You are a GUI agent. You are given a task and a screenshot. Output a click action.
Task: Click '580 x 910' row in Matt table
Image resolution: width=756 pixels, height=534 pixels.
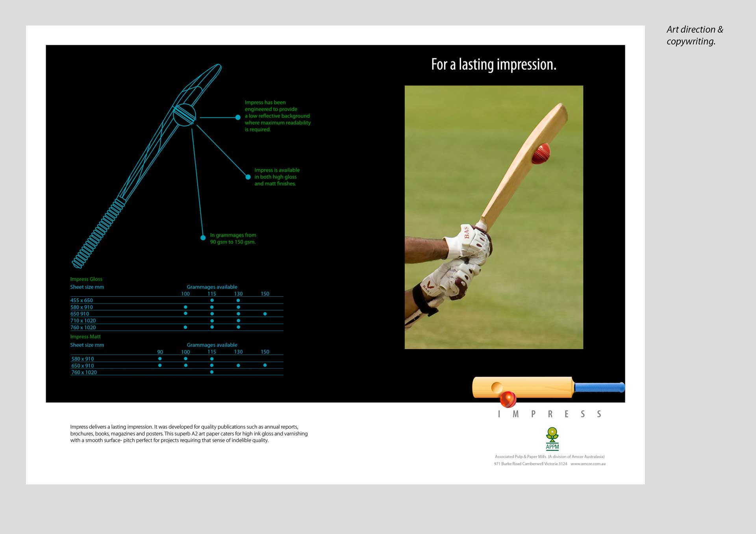tap(177, 358)
